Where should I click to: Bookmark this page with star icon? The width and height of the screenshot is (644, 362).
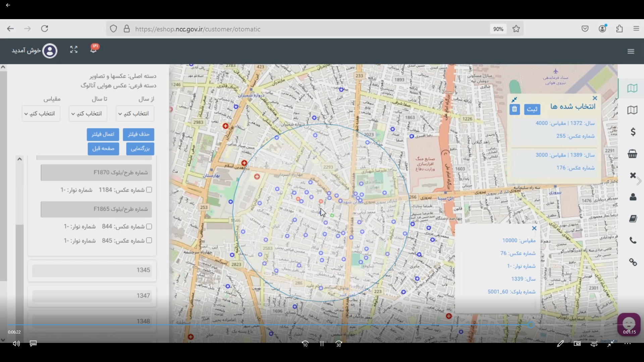516,29
